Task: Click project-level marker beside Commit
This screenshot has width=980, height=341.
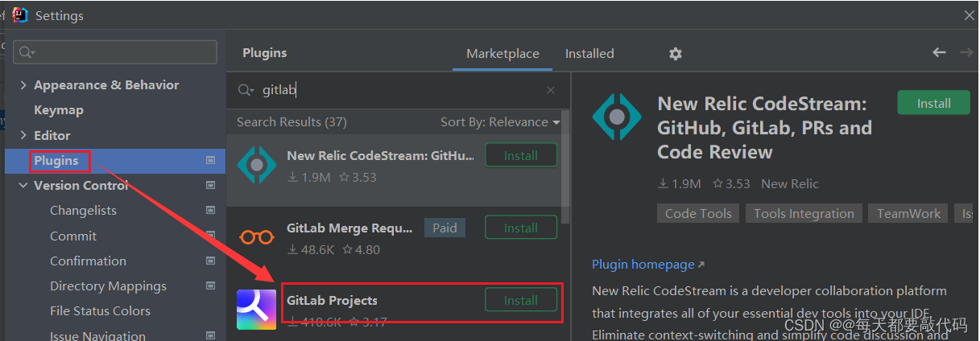Action: [210, 236]
